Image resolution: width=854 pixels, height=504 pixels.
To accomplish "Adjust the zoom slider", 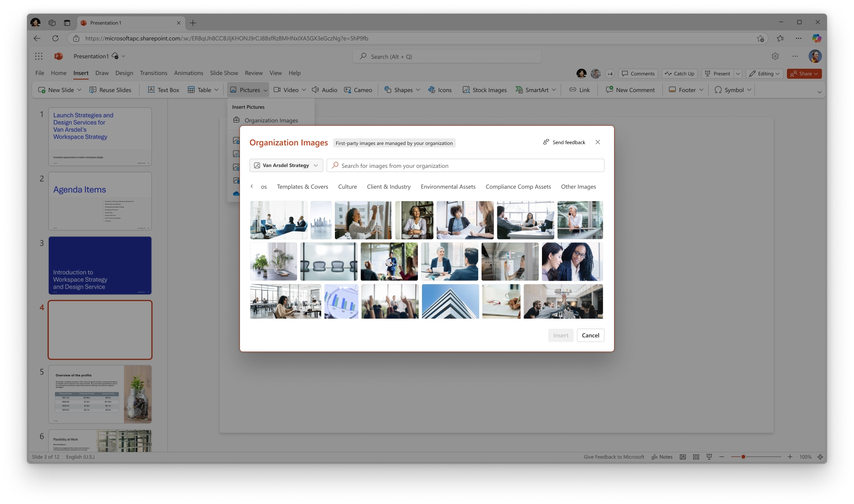I will coord(743,457).
